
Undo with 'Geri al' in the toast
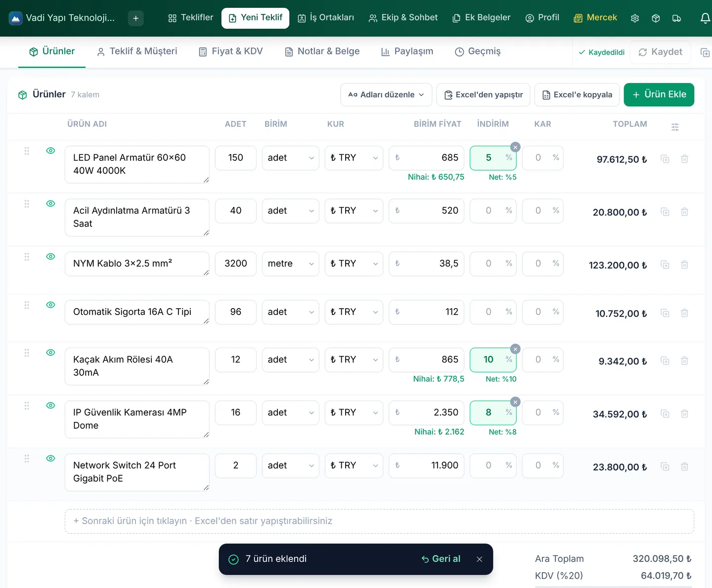click(x=441, y=559)
